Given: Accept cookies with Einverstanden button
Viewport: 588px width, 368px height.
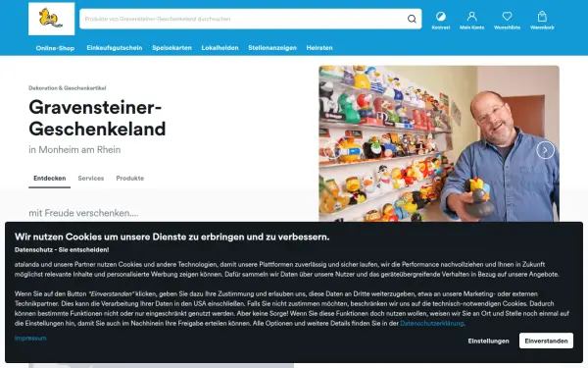Looking at the screenshot, I should click(x=546, y=341).
